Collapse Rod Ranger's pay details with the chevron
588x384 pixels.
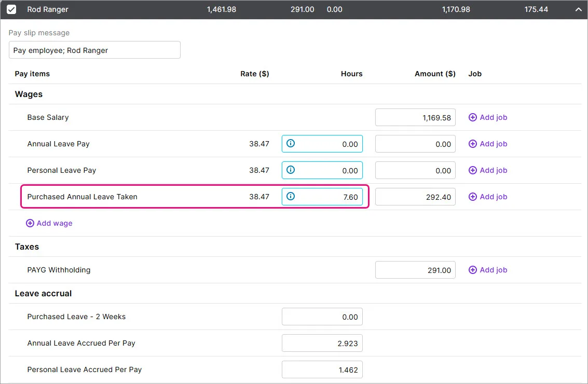[x=579, y=9]
